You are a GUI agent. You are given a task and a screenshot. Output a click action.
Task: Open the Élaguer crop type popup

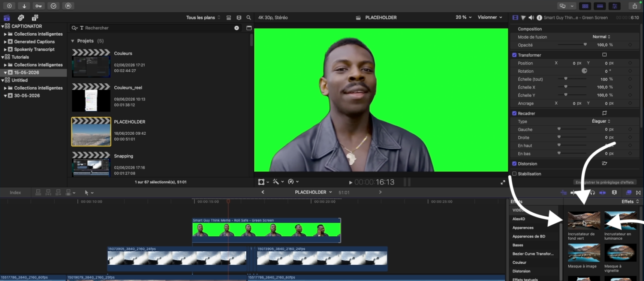601,121
